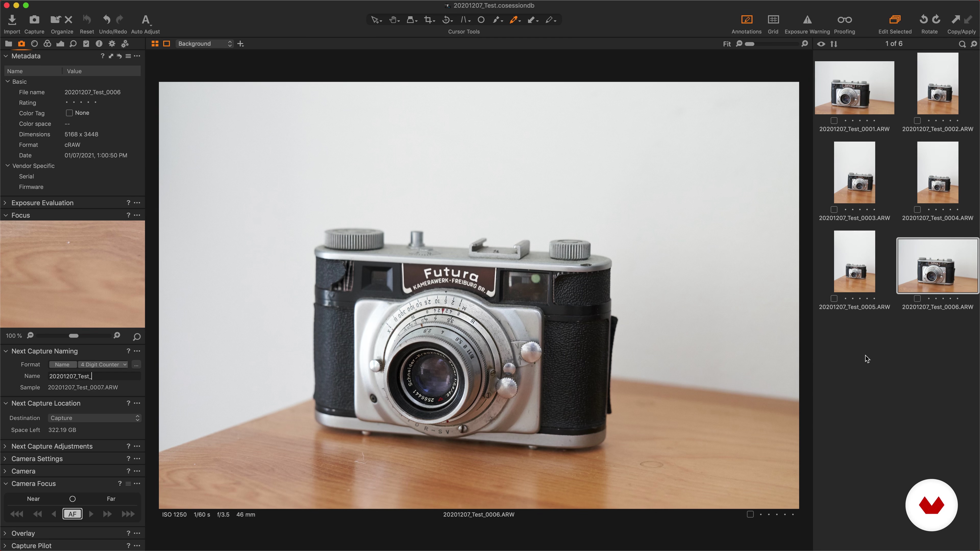Open the Color tool tab
This screenshot has width=980, height=551.
pyautogui.click(x=47, y=44)
